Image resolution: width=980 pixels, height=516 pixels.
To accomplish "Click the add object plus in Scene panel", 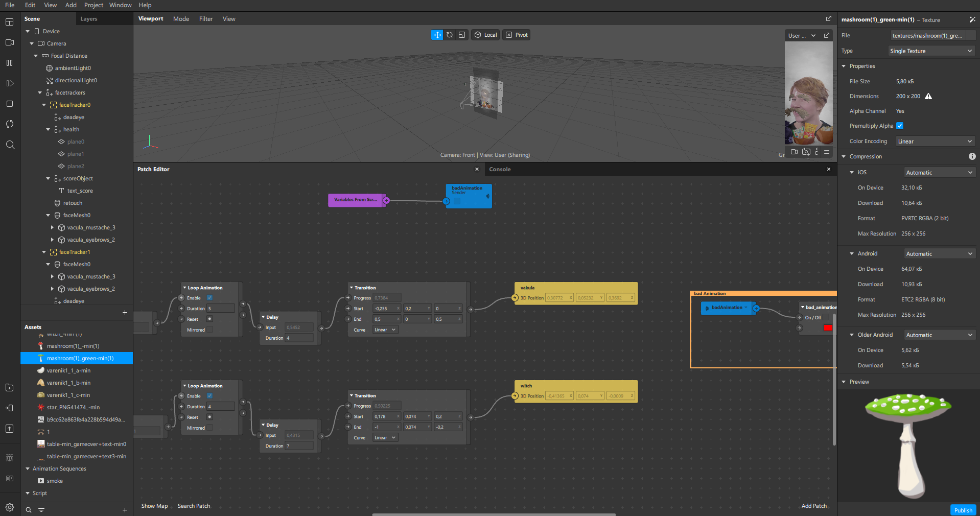I will (x=125, y=312).
